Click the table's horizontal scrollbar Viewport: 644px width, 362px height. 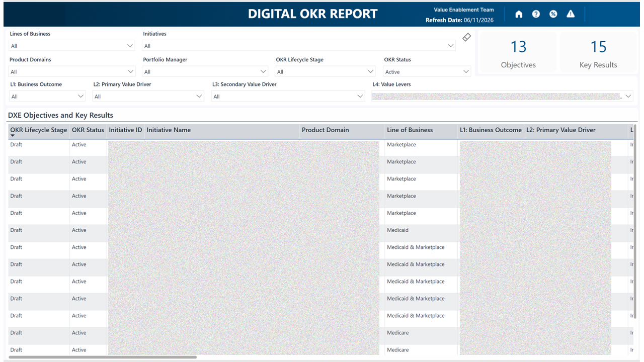[x=103, y=357]
